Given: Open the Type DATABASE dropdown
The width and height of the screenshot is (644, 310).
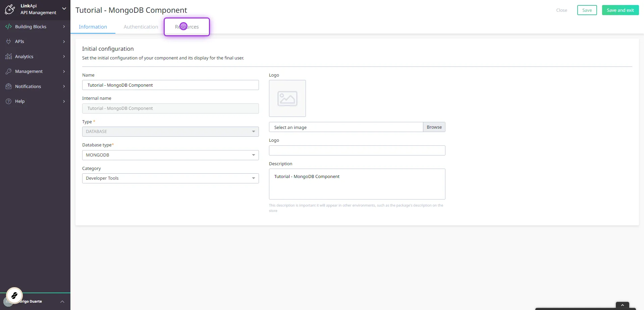Looking at the screenshot, I should [170, 132].
